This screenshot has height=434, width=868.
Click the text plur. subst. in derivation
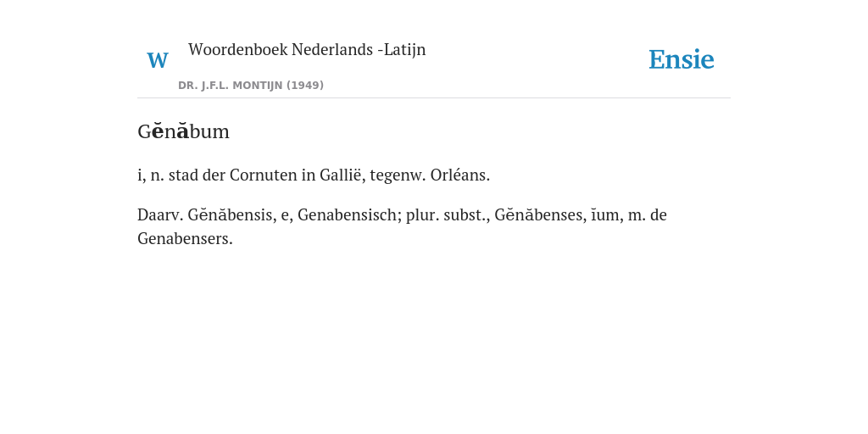point(448,214)
